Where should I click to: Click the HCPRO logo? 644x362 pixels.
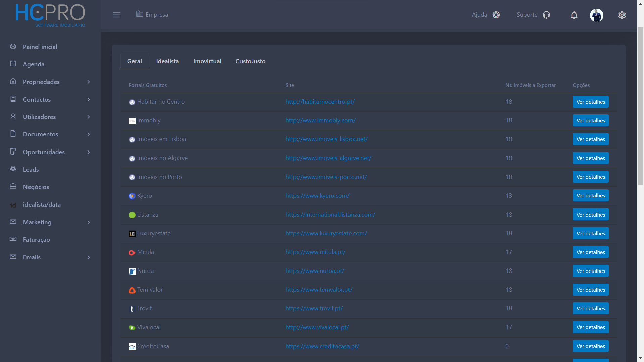50,15
